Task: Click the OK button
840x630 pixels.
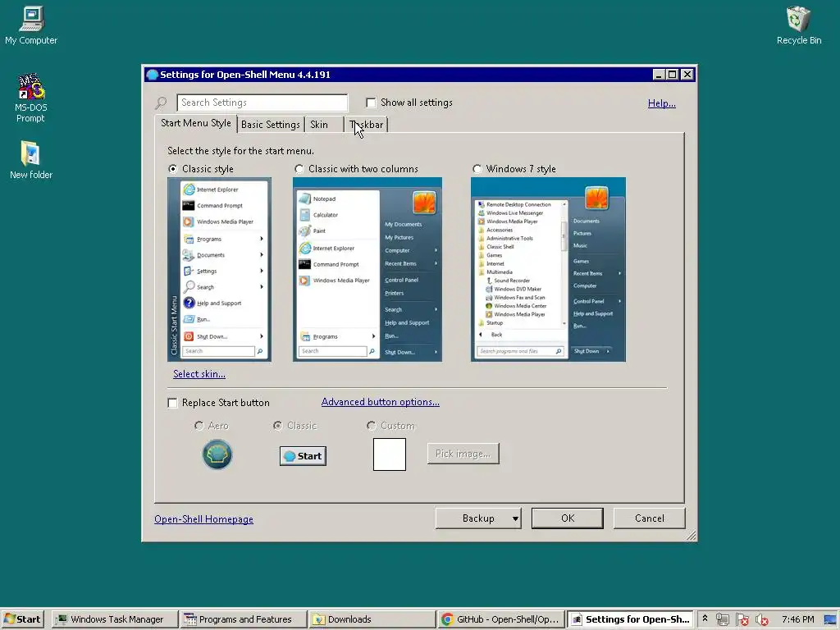Action: coord(568,518)
